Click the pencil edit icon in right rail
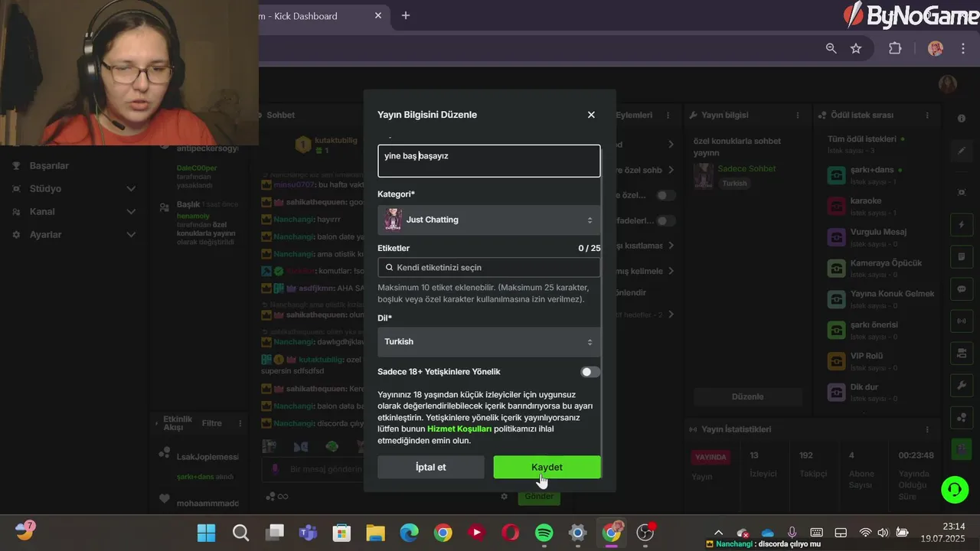The image size is (980, 551). (962, 151)
